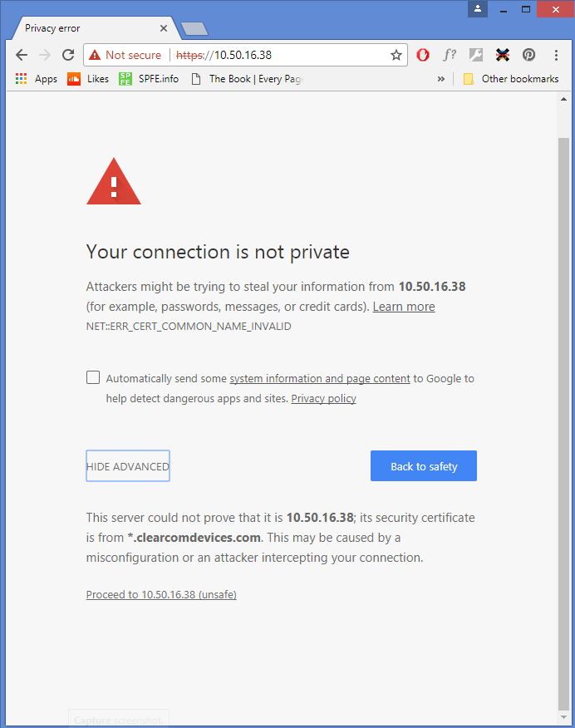Click the Not secure warning indicator
Screen dimensions: 575x728
click(x=125, y=55)
